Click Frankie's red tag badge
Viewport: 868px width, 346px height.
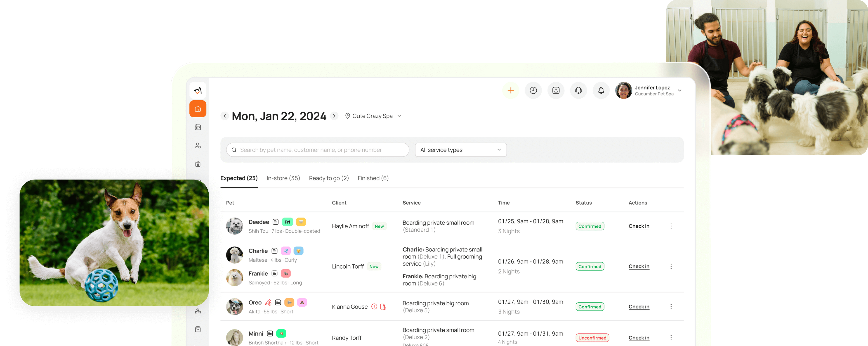coord(286,273)
